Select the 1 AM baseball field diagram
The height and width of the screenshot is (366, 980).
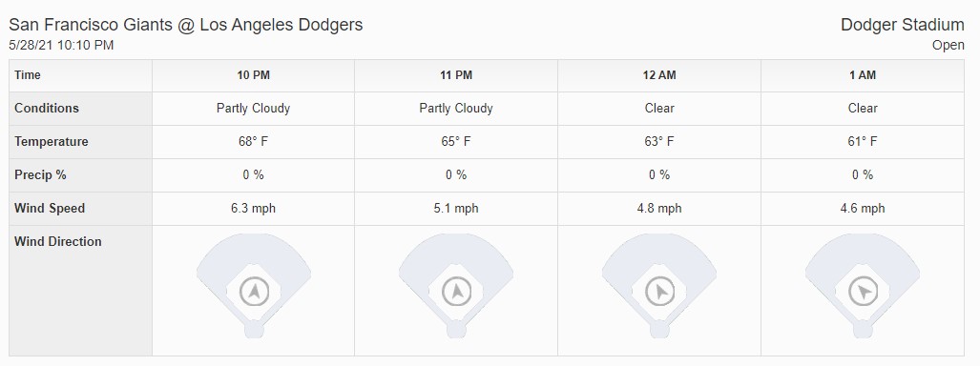[863, 286]
